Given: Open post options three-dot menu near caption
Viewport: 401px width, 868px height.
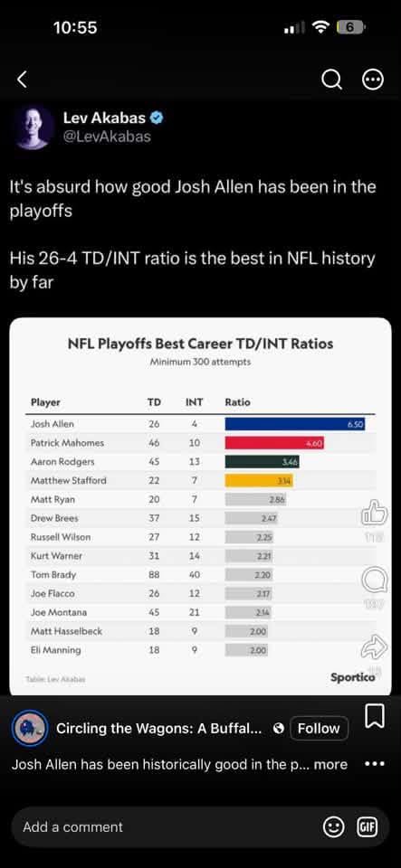Looking at the screenshot, I should (375, 765).
